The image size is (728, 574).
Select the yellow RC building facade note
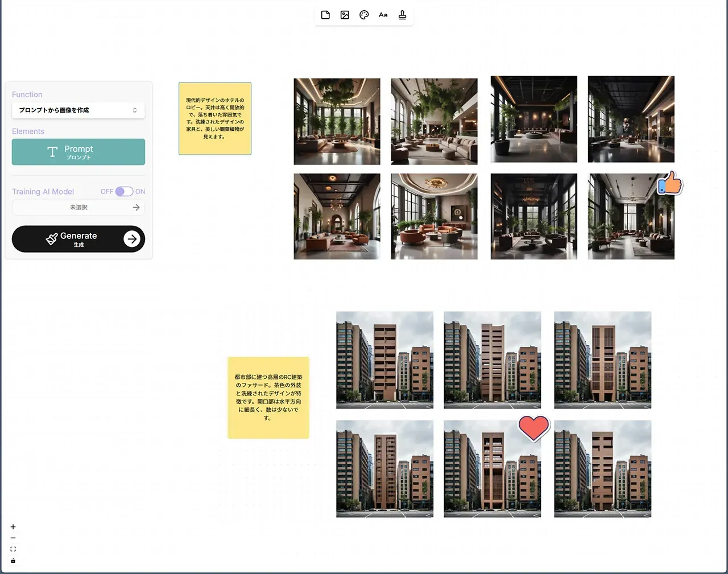pos(268,398)
